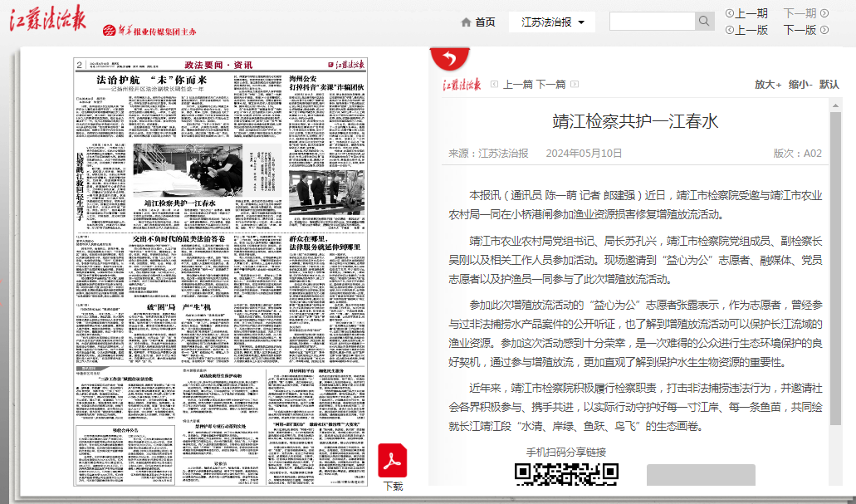The image size is (856, 504).
Task: Click the red back arrow badge
Action: [450, 58]
